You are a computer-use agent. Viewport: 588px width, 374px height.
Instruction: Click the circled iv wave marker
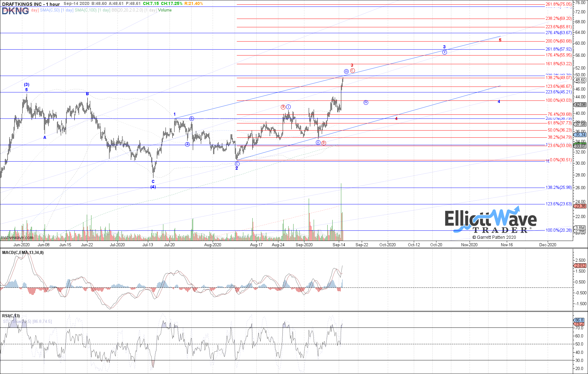[x=366, y=102]
